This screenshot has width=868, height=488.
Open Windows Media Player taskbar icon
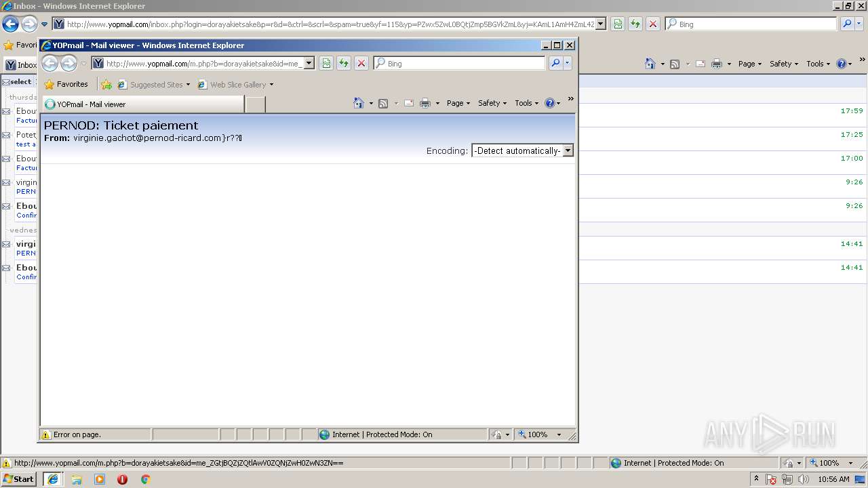click(100, 479)
